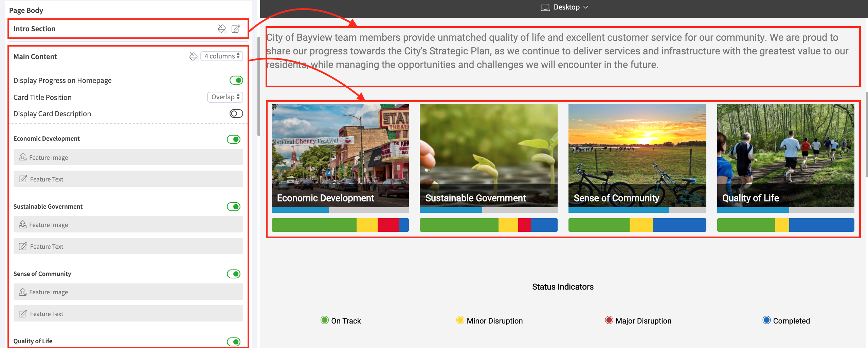The height and width of the screenshot is (348, 868).
Task: Click the Economic Development status color bar
Action: click(340, 225)
